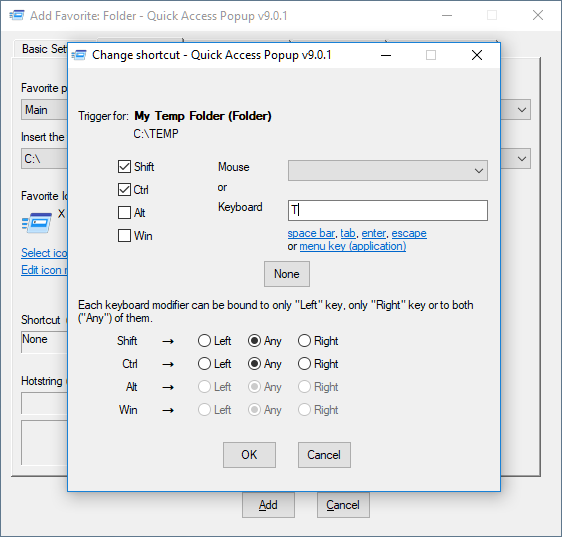Click the Add Favorite window title icon
Screen dimensions: 562x537
17,16
